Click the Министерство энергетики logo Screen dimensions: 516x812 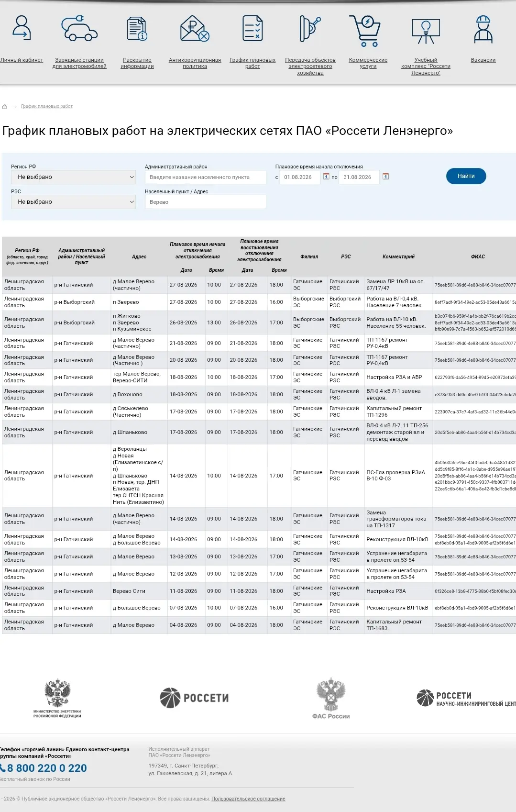click(57, 698)
